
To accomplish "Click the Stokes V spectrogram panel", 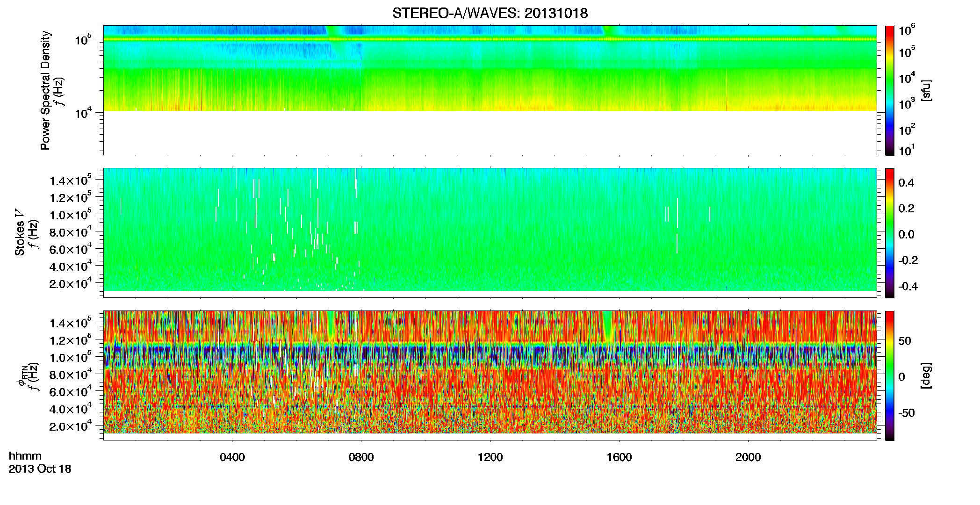I will tap(490, 233).
